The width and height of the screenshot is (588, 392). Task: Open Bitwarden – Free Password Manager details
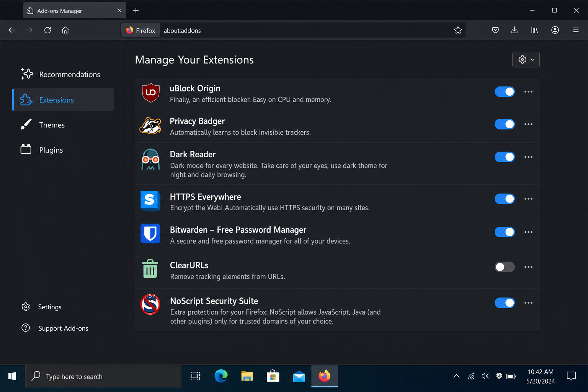click(x=238, y=230)
